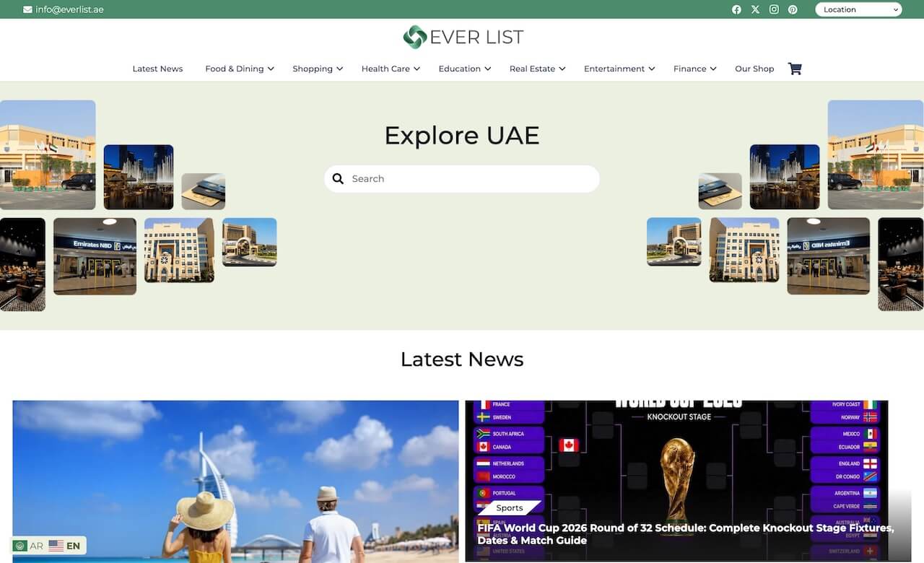Click into the Search input field
Screen dimensions: 924x563
coord(462,179)
